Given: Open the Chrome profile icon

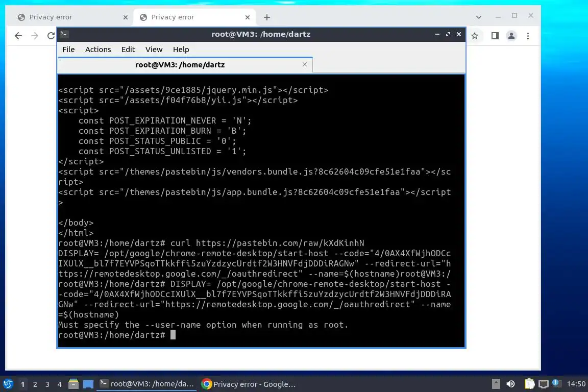Looking at the screenshot, I should tap(511, 36).
